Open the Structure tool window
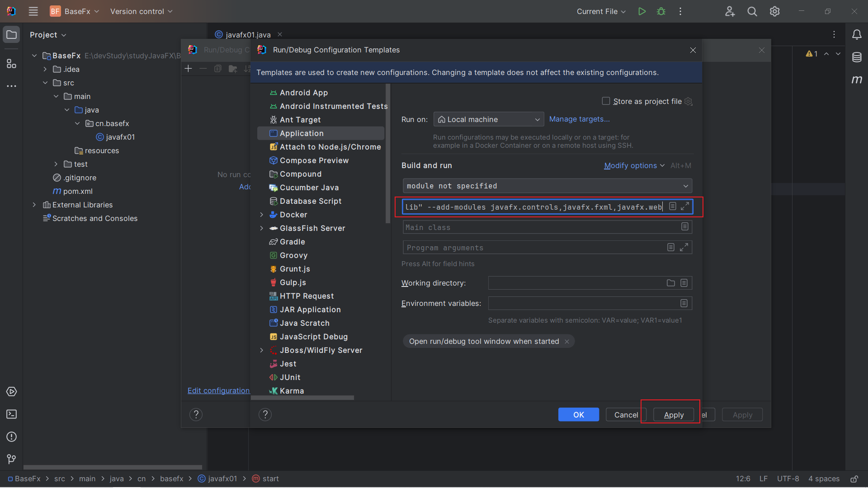 (x=11, y=64)
